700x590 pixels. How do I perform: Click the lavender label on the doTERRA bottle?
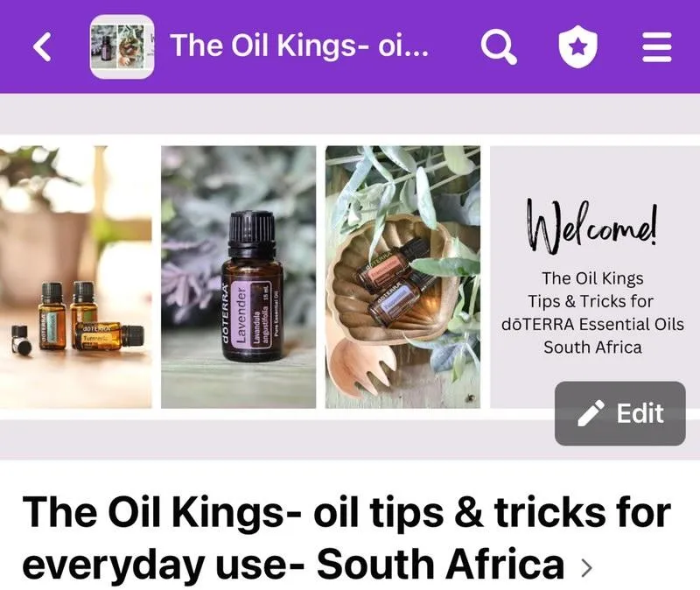point(253,313)
